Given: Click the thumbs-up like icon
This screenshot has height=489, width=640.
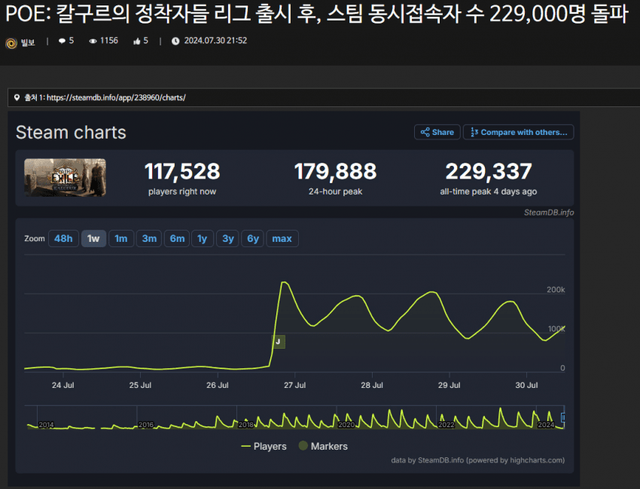Looking at the screenshot, I should (135, 41).
